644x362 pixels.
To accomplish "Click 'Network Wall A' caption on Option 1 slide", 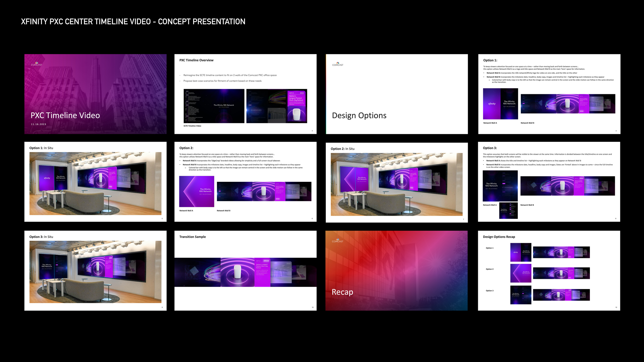I will click(490, 123).
